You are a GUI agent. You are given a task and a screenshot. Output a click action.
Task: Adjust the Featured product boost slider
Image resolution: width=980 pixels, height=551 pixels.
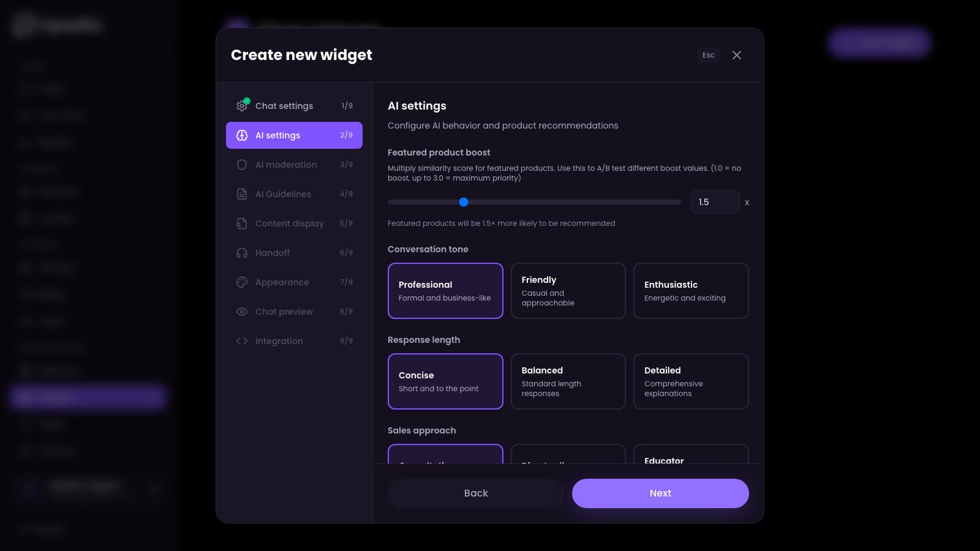(464, 202)
